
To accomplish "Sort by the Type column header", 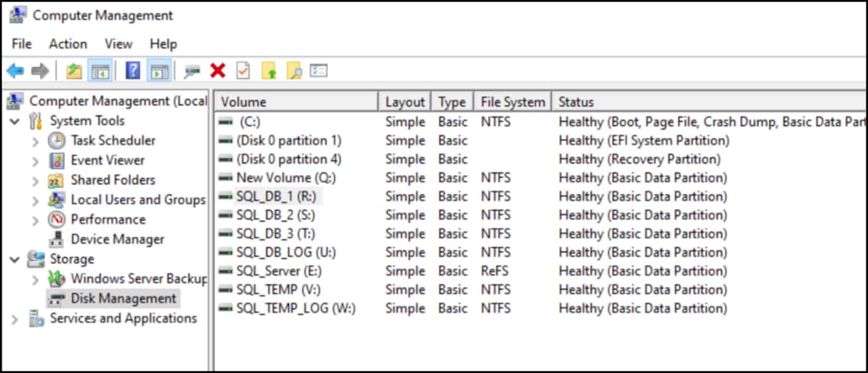I will [x=452, y=102].
